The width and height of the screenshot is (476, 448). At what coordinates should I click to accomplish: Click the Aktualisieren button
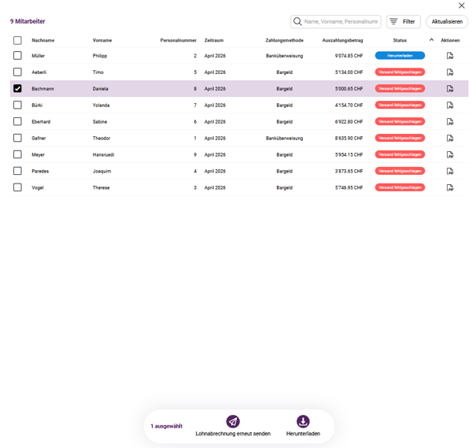[447, 21]
